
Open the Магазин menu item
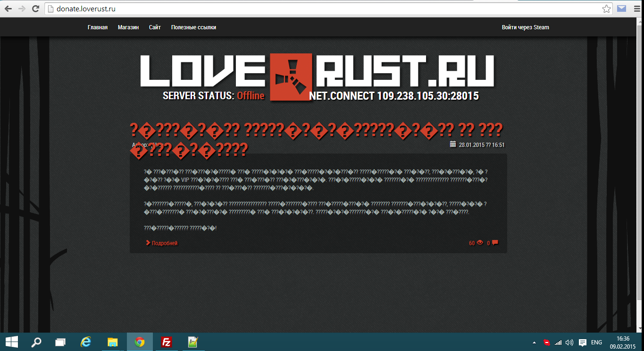[x=128, y=27]
